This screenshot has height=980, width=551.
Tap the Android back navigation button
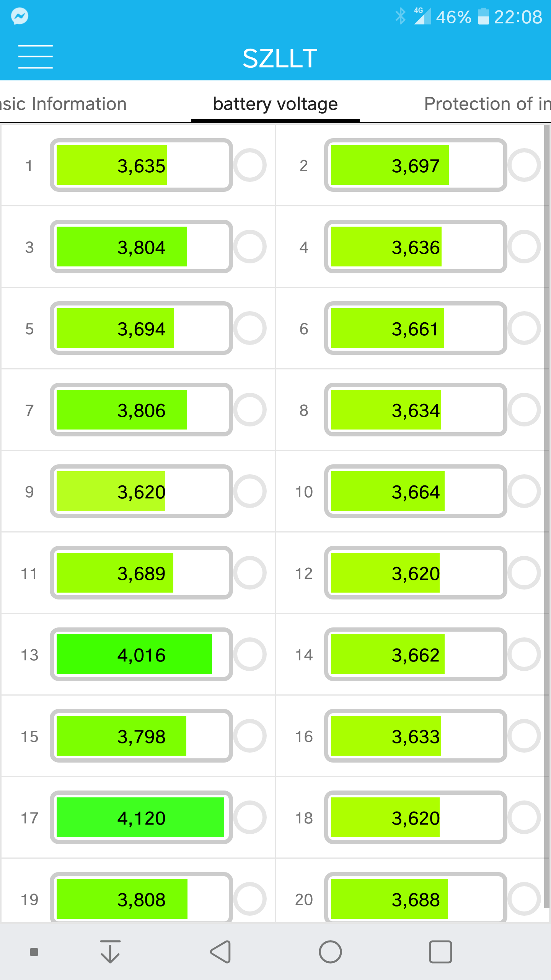tap(221, 952)
